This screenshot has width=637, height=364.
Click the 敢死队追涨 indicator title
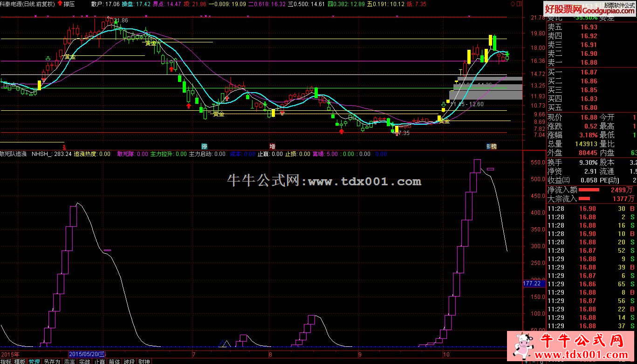coord(14,154)
